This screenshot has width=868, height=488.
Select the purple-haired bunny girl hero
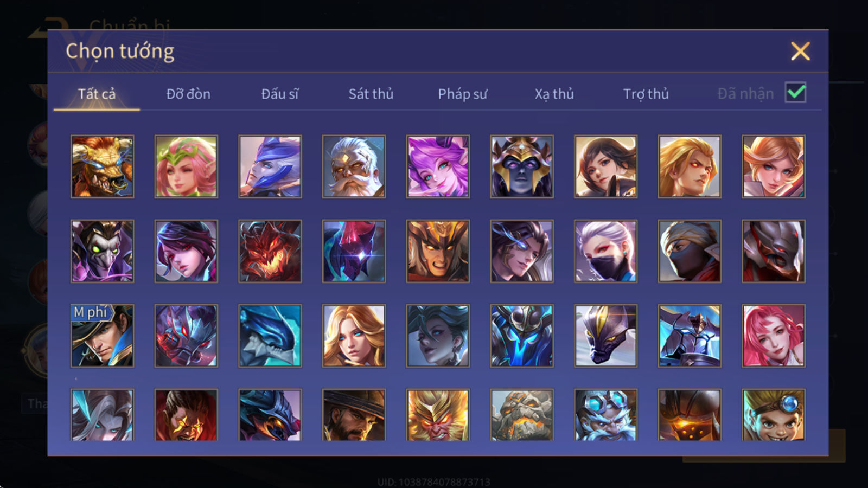(x=438, y=166)
